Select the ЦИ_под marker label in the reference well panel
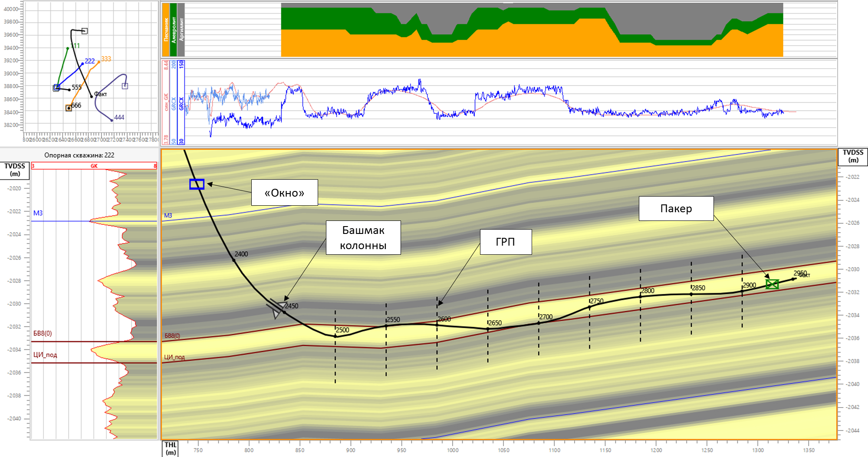 point(45,355)
